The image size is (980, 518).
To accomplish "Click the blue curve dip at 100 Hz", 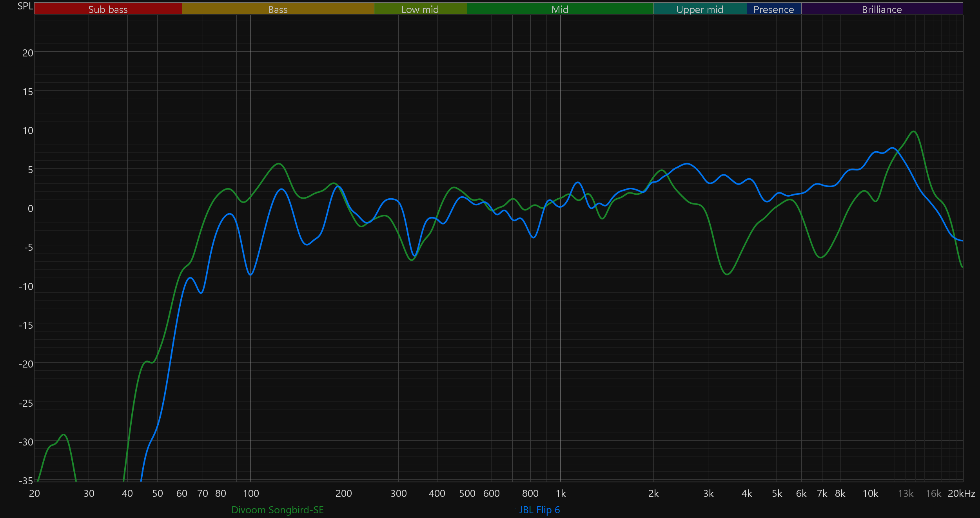I will [250, 275].
